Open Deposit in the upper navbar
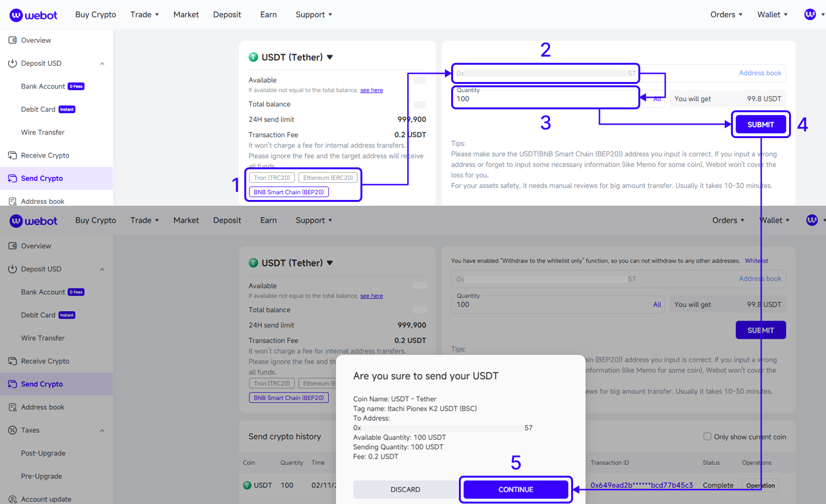 click(227, 14)
